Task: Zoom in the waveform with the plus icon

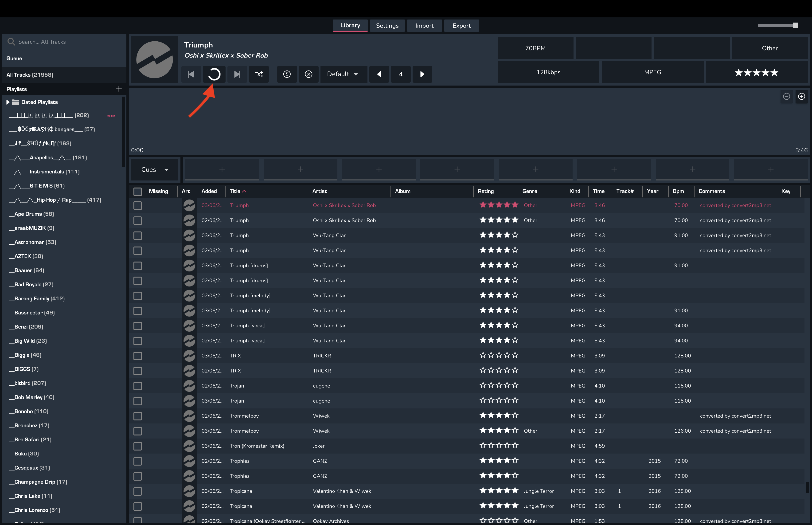Action: point(801,97)
